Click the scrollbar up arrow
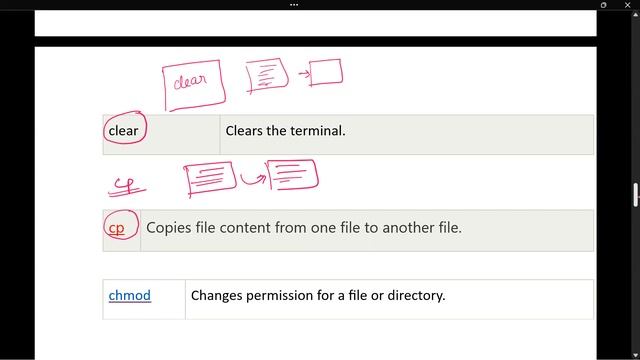 pos(636,15)
